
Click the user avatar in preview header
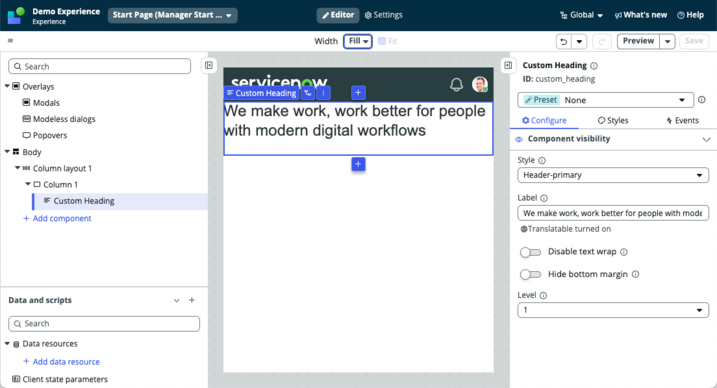coord(480,84)
